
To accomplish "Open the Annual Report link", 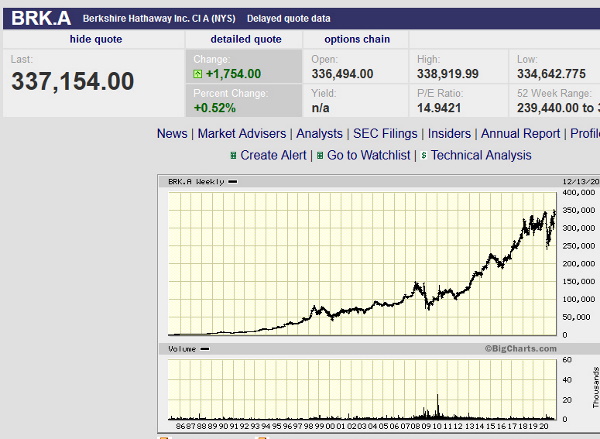I will 520,134.
